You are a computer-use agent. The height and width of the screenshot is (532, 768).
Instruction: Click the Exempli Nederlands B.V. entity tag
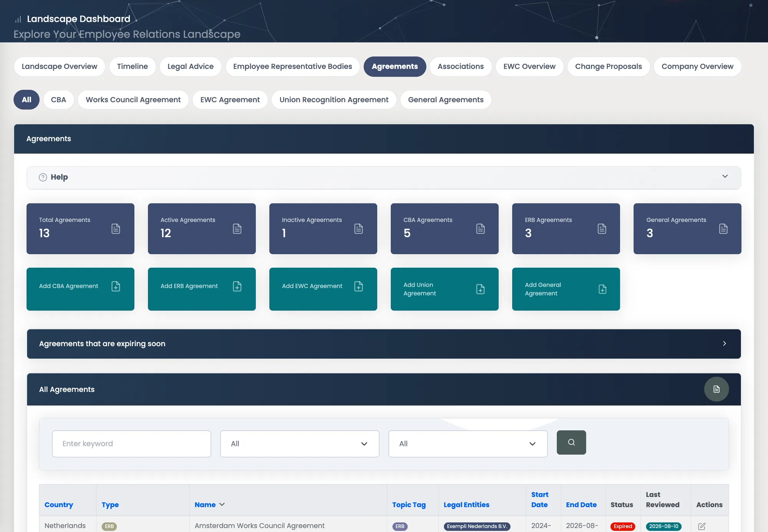[477, 526]
